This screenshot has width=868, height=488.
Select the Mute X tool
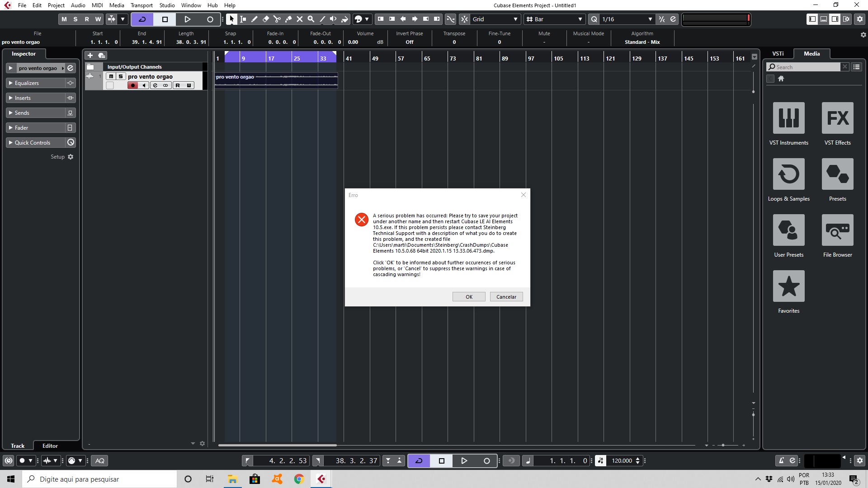(300, 19)
